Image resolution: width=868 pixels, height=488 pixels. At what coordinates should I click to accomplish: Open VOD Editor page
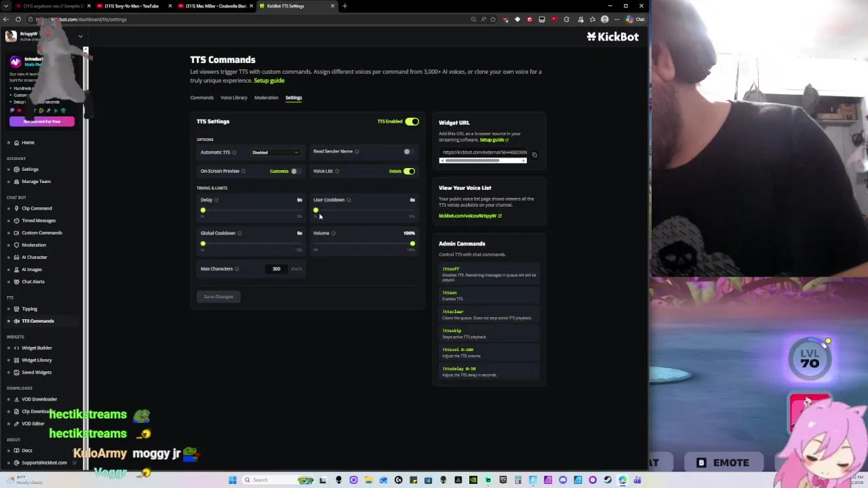(33, 424)
